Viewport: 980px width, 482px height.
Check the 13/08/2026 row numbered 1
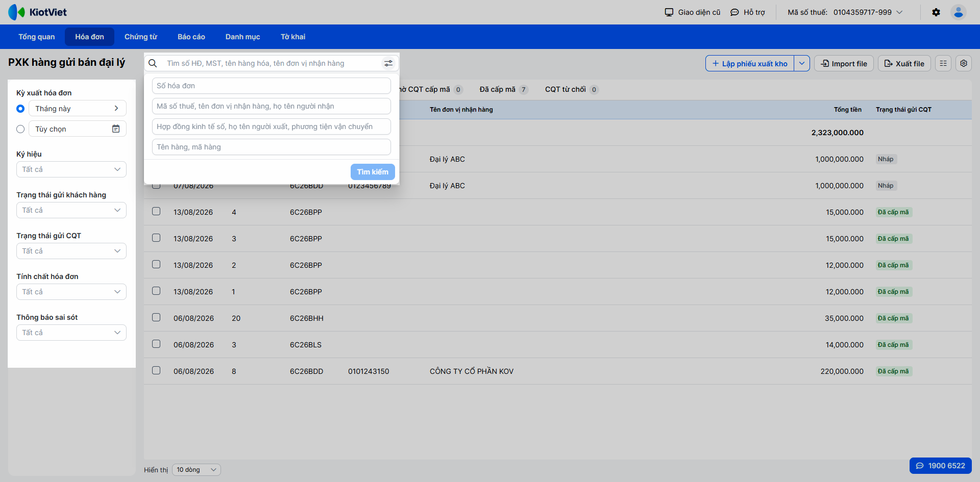156,291
